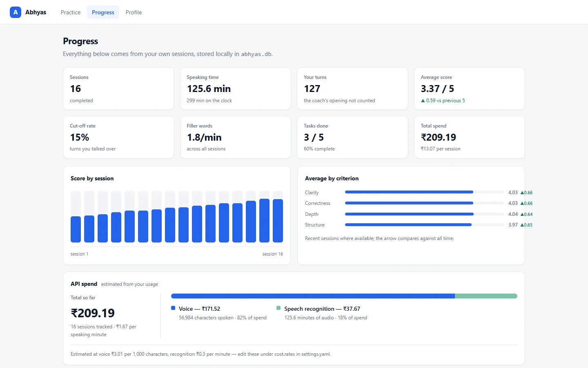Click the green up arrow beside 0.59 vs previous 5
Screen dimensions: 588x368
[423, 101]
